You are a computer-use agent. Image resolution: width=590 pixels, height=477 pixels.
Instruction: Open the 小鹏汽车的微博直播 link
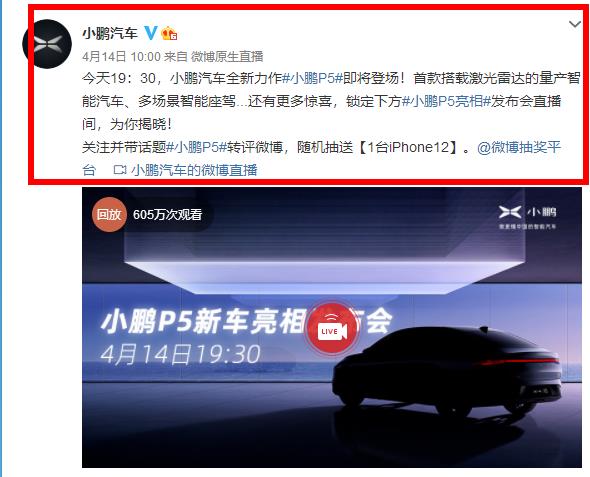pyautogui.click(x=194, y=170)
